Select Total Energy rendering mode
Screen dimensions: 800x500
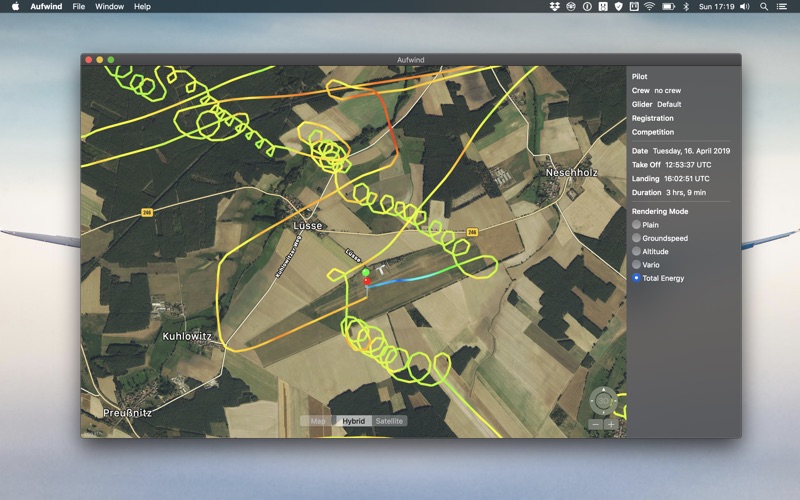[636, 278]
